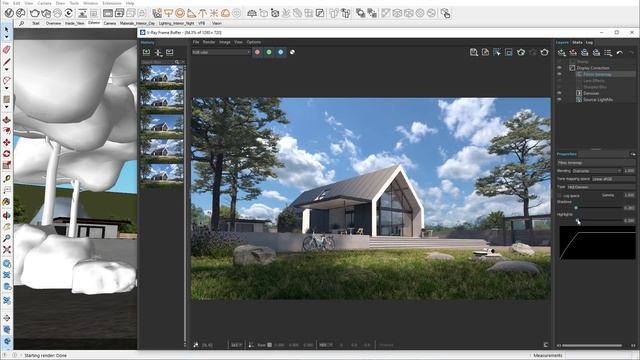640x360 pixels.
Task: Select the Eraser tool in SketchUp toolbar
Action: (x=7, y=49)
